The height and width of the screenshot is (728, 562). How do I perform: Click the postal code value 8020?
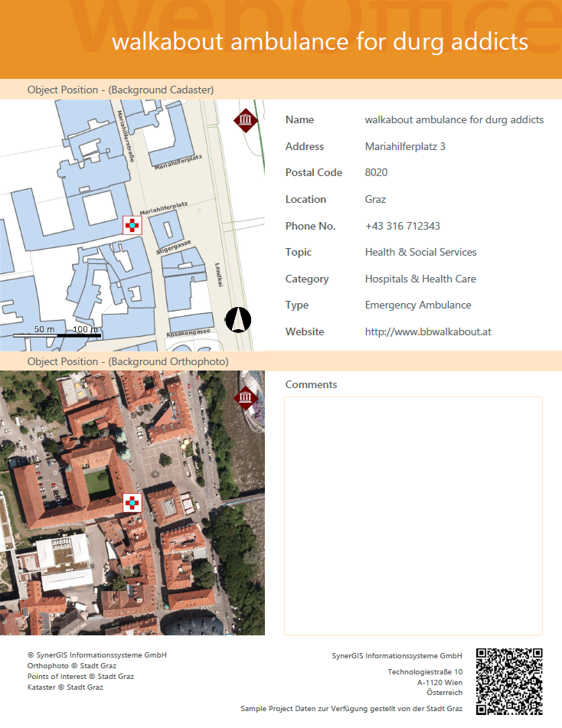point(376,172)
